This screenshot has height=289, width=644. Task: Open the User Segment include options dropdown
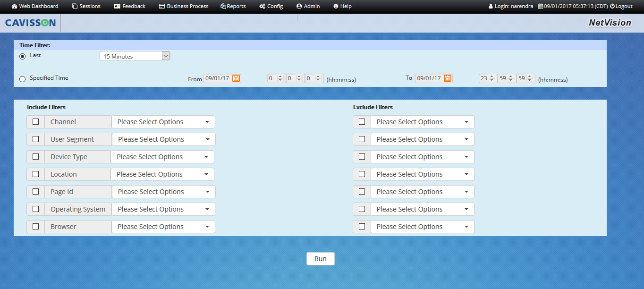(164, 139)
